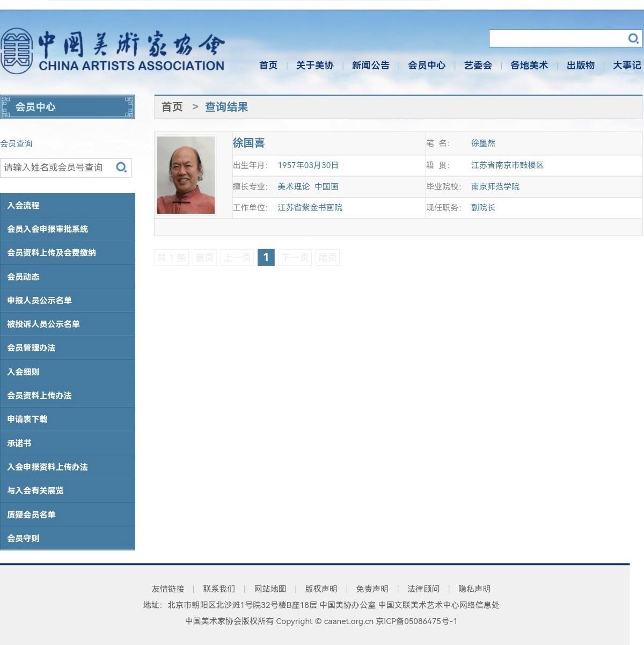Click the member portrait photo thumbnail
This screenshot has width=644, height=645.
pos(186,175)
